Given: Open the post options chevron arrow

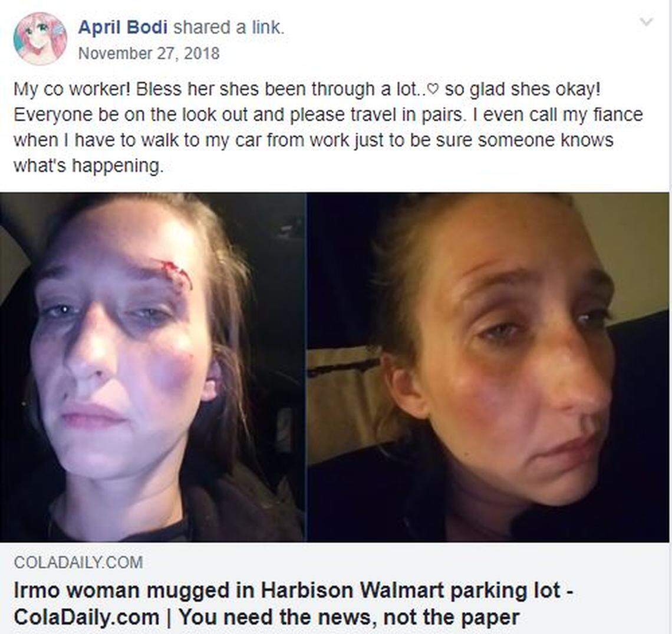Looking at the screenshot, I should click(x=646, y=21).
